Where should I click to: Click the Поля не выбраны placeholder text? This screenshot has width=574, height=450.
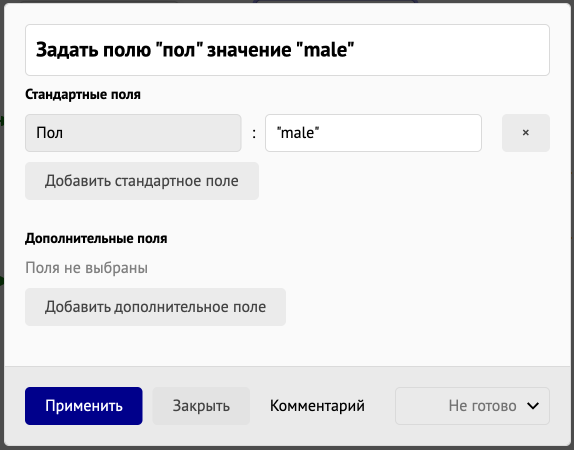(86, 268)
